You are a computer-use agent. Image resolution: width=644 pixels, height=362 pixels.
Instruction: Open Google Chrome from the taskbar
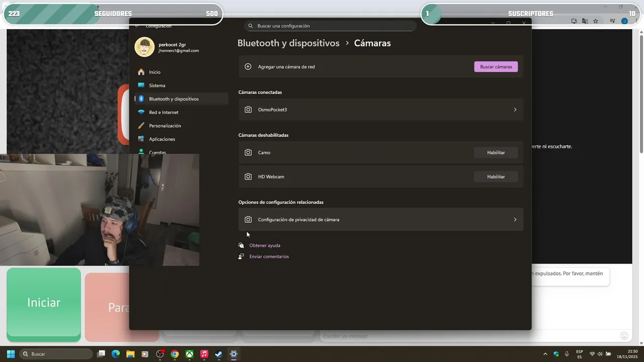pos(175,354)
